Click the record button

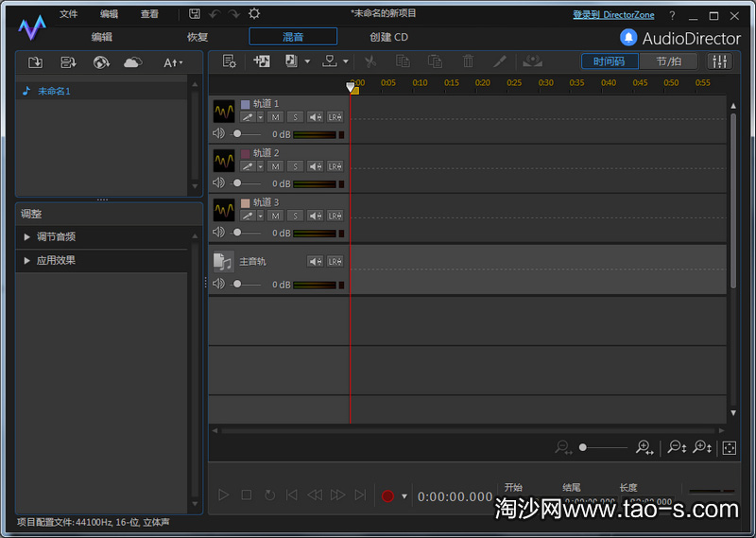pos(387,495)
